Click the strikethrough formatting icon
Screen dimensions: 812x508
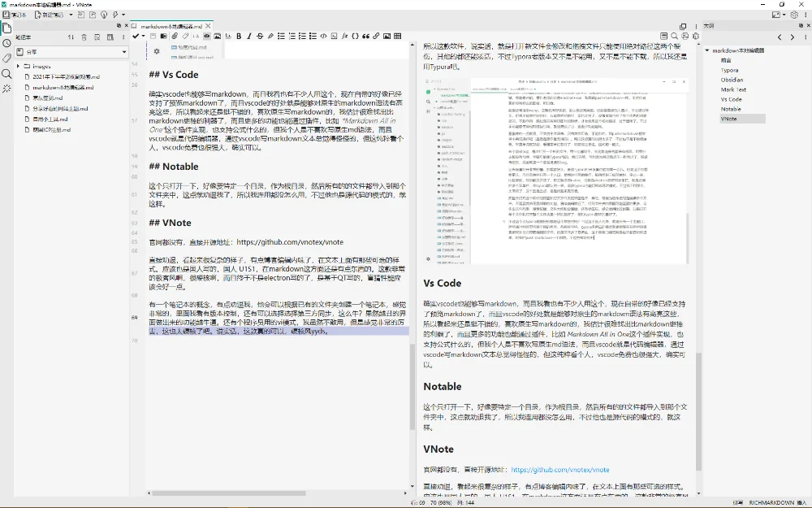point(260,36)
